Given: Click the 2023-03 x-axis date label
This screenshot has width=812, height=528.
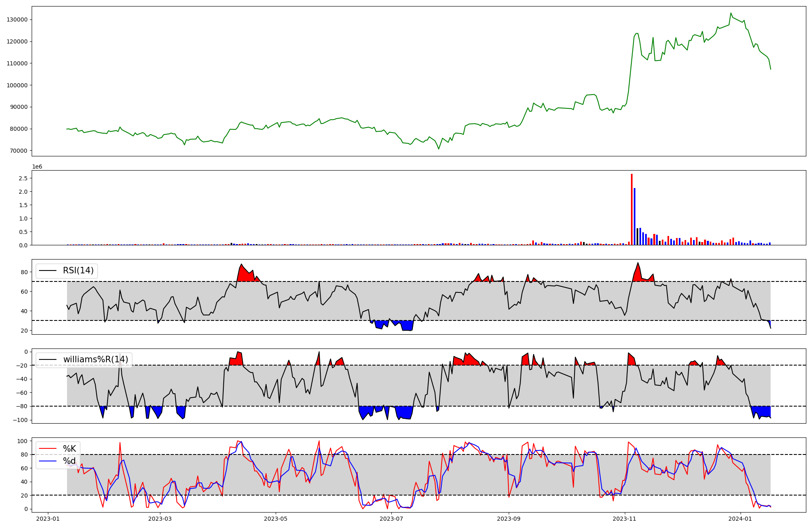Looking at the screenshot, I should (x=160, y=519).
